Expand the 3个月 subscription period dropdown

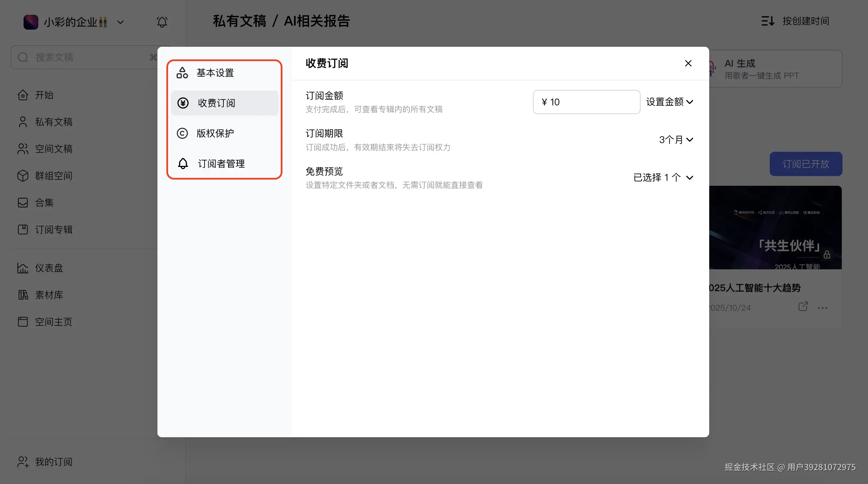point(676,140)
